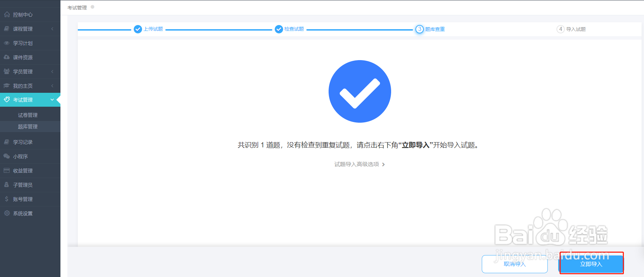Click the 考试管理 page tab title

(x=77, y=8)
